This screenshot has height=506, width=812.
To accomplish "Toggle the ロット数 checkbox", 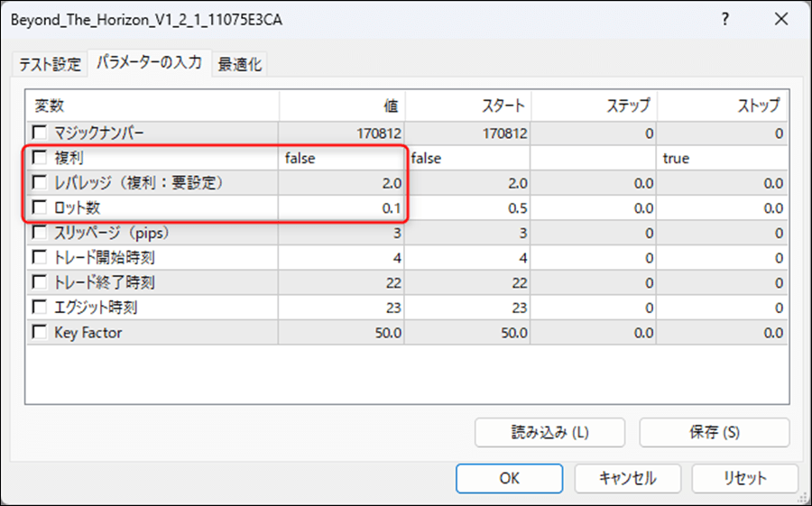I will pos(40,207).
